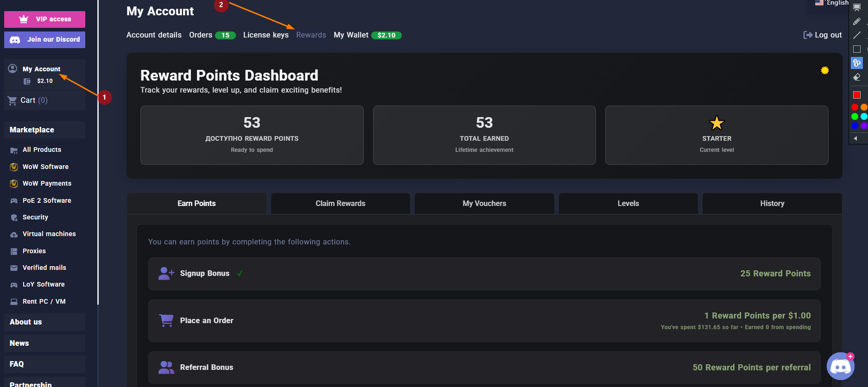Expand the Partnership section
This screenshot has height=387, width=868.
[44, 382]
